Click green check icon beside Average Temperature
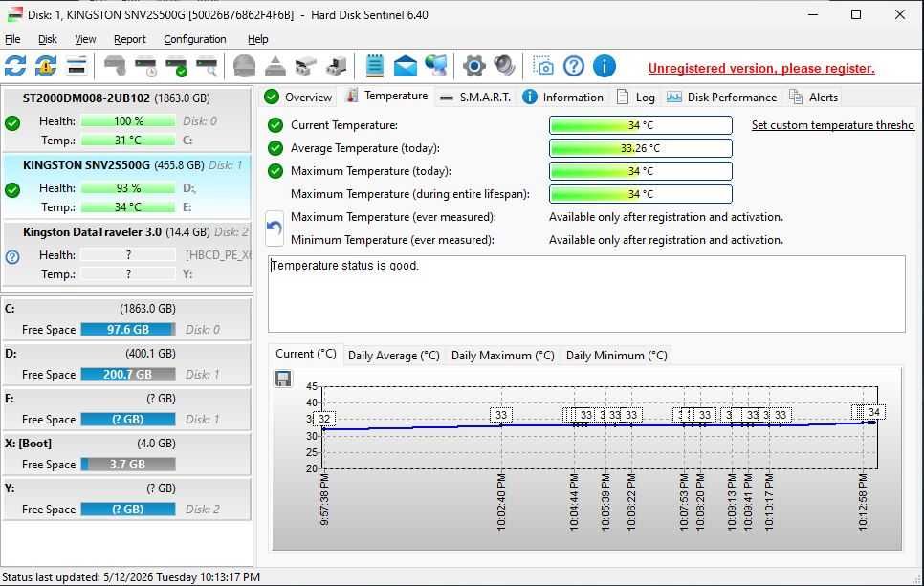This screenshot has height=586, width=924. [275, 148]
